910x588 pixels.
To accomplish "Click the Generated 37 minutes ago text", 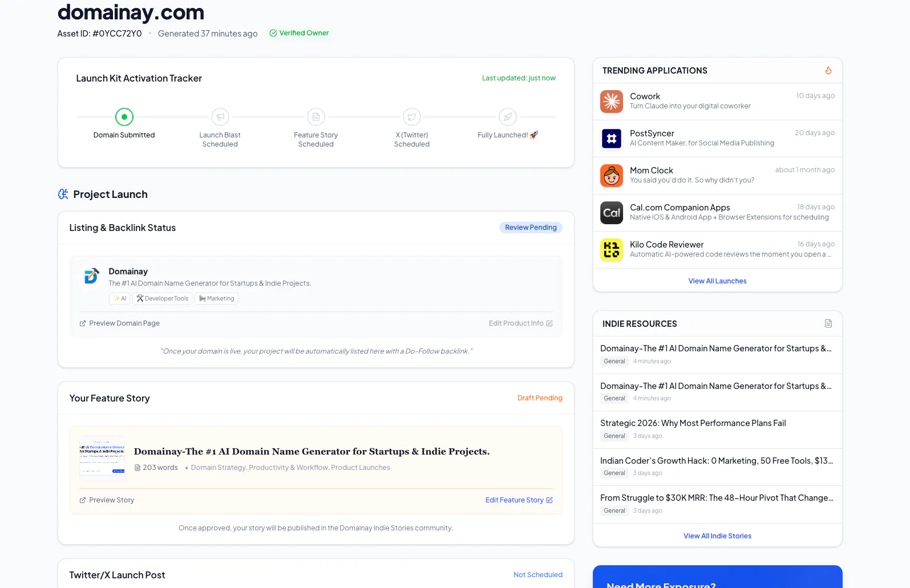I will [208, 34].
